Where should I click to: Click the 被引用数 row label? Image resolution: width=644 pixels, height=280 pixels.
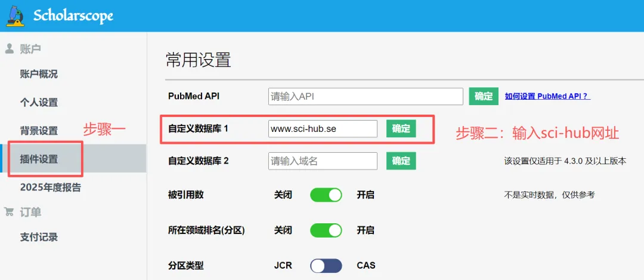point(185,195)
